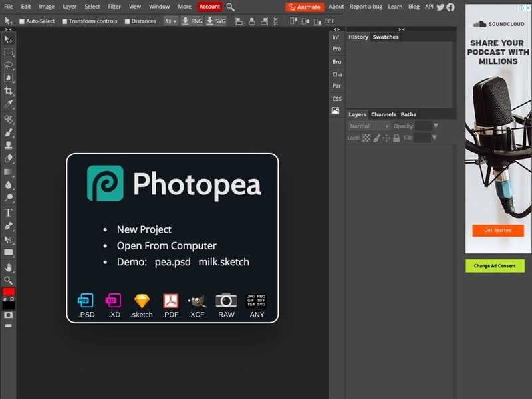Click the red Account button
The height and width of the screenshot is (399, 532).
click(x=209, y=7)
